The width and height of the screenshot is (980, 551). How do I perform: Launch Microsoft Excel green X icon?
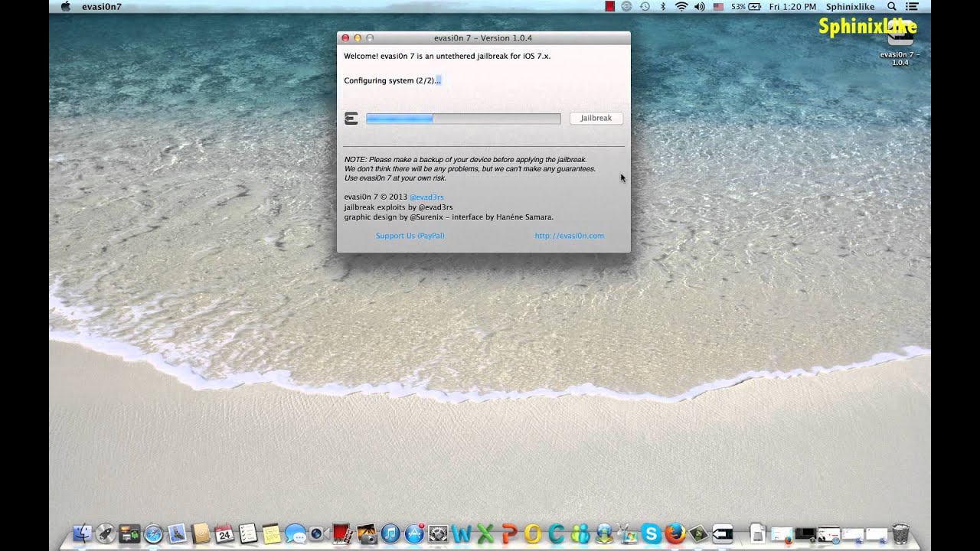[485, 533]
